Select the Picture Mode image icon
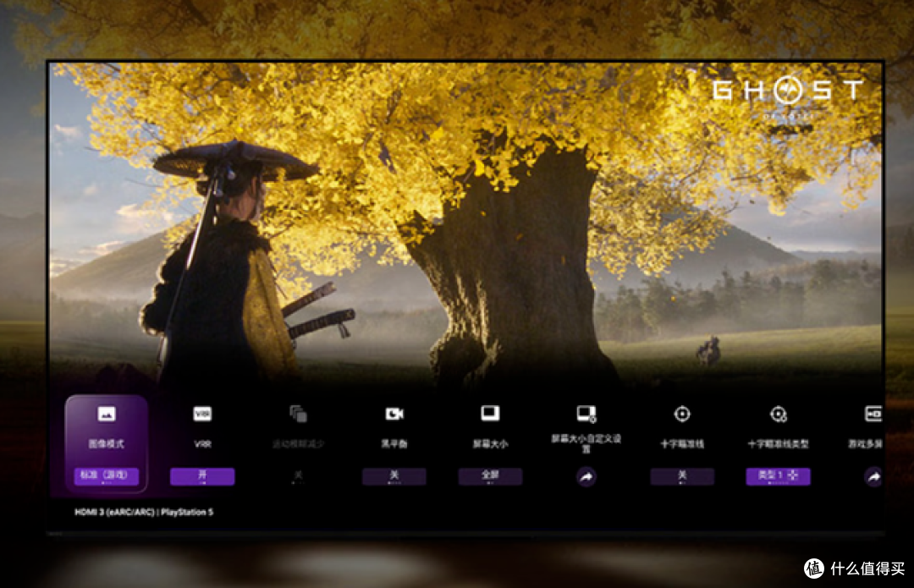Viewport: 914px width, 588px height. click(106, 415)
